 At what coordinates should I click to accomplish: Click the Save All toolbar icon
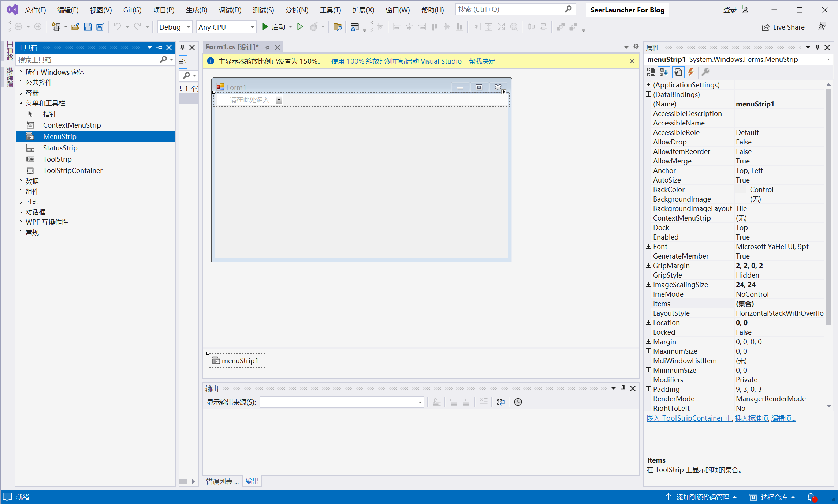(x=100, y=27)
